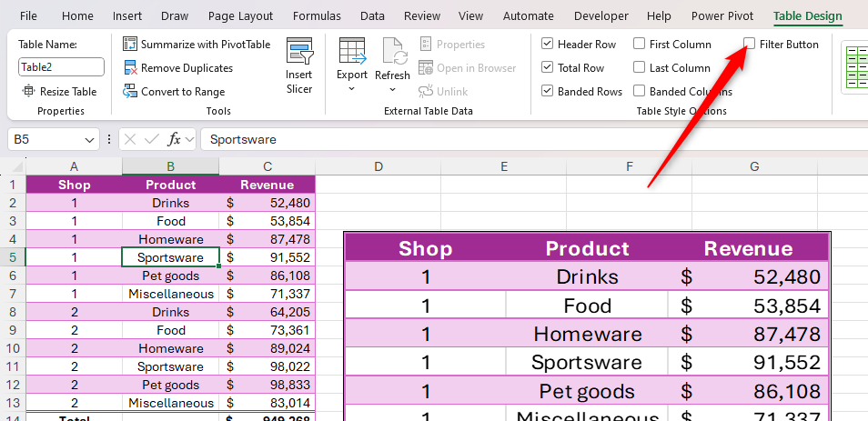The image size is (868, 421).
Task: Select the Sportsware cell in row 11
Action: (x=170, y=366)
